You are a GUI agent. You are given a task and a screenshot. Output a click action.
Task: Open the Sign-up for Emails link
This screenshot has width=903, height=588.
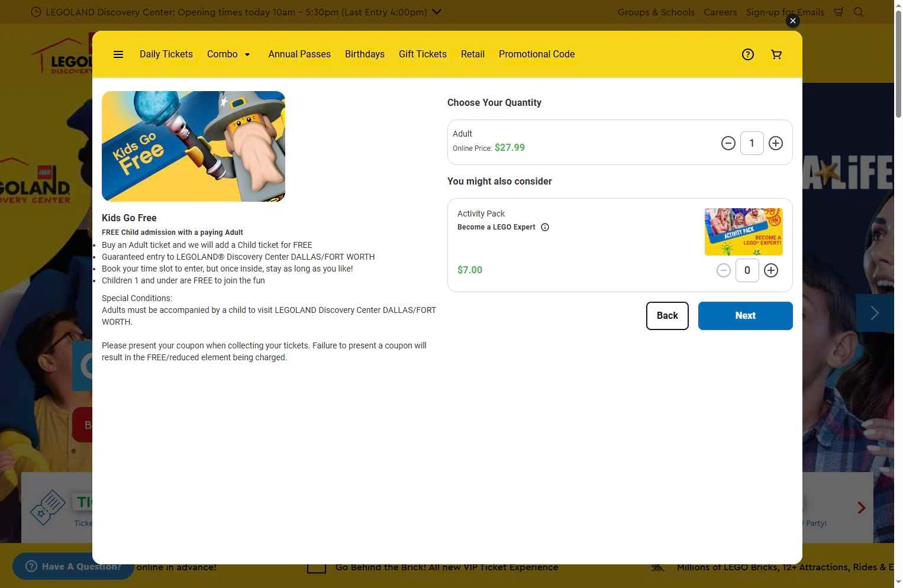[785, 12]
